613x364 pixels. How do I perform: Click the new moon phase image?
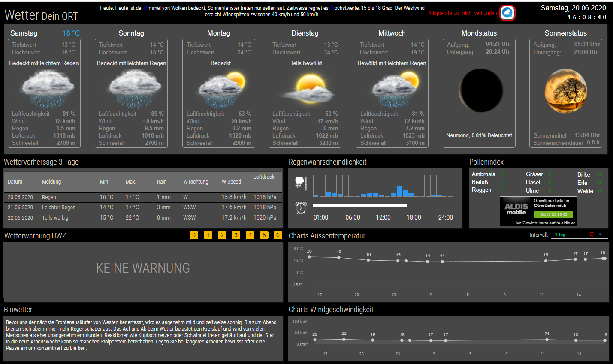pyautogui.click(x=480, y=91)
